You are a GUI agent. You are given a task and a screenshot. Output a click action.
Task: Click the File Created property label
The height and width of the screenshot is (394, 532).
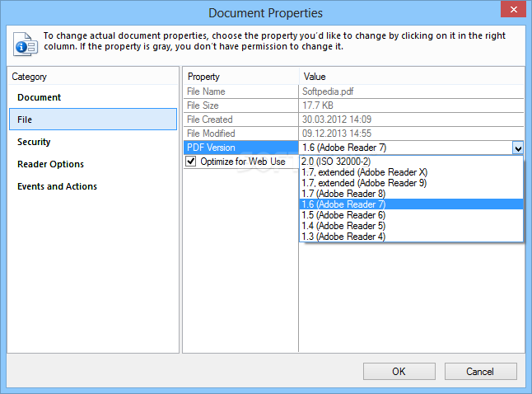pyautogui.click(x=210, y=120)
